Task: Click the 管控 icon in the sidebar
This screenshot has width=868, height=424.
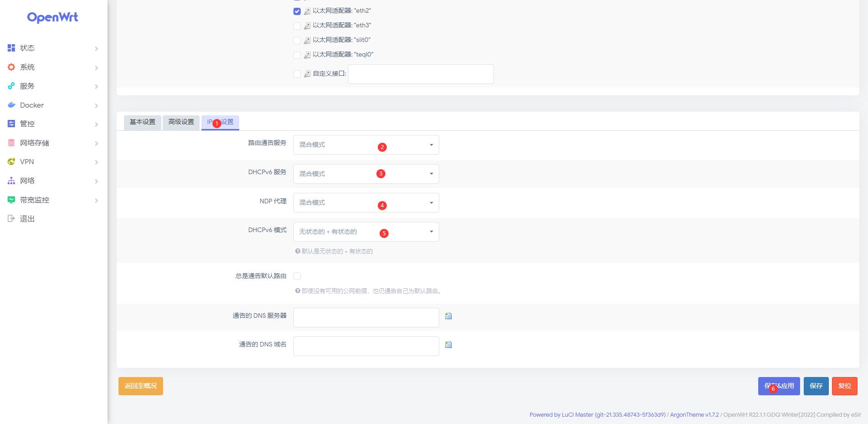Action: tap(11, 124)
